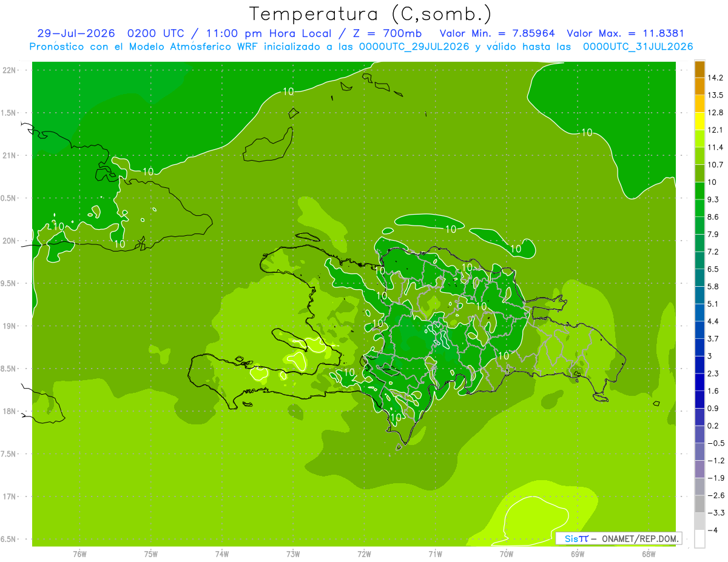Screen dimensions: 728x562
Task: Click the orange swatch above 14.2
Action: click(x=699, y=69)
